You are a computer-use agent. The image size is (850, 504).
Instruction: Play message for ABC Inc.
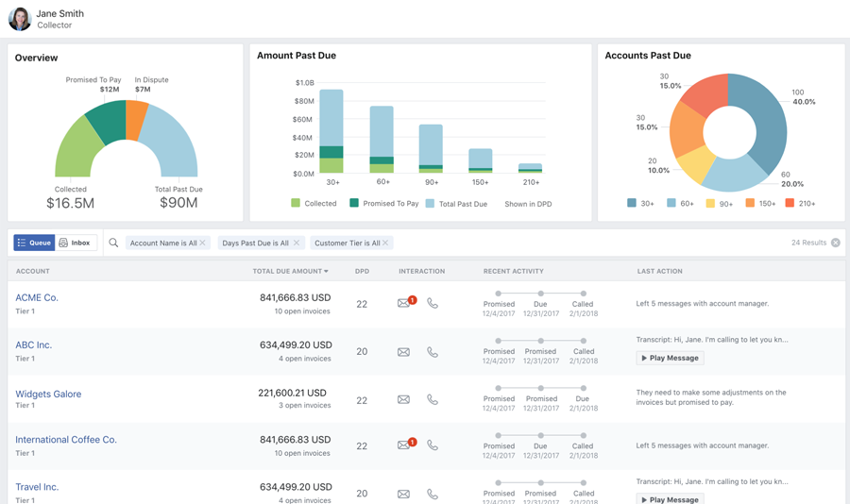(x=670, y=358)
